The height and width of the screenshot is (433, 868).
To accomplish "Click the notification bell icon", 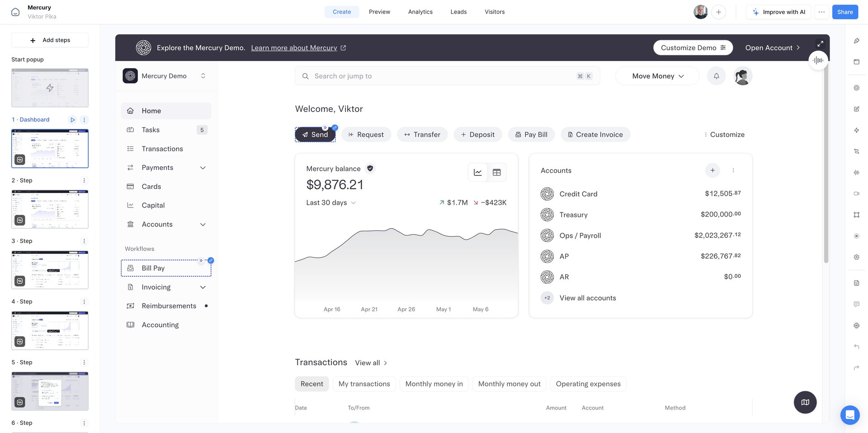I will click(x=716, y=76).
